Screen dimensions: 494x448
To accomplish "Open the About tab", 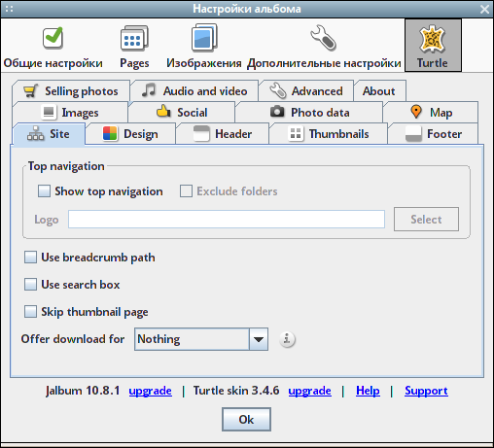I will 379,91.
